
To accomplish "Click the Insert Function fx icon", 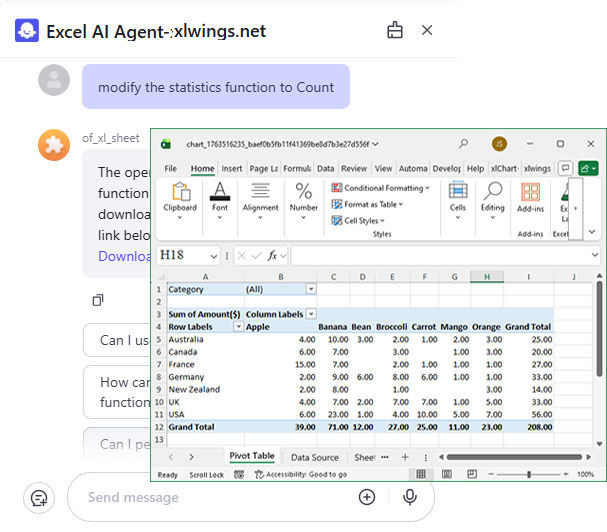I will [272, 256].
